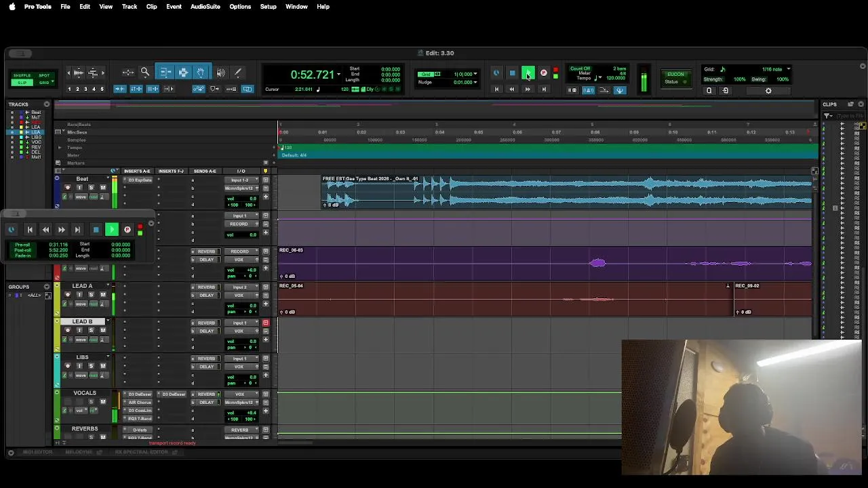Click Rewind in main transport
868x488 pixels.
511,89
